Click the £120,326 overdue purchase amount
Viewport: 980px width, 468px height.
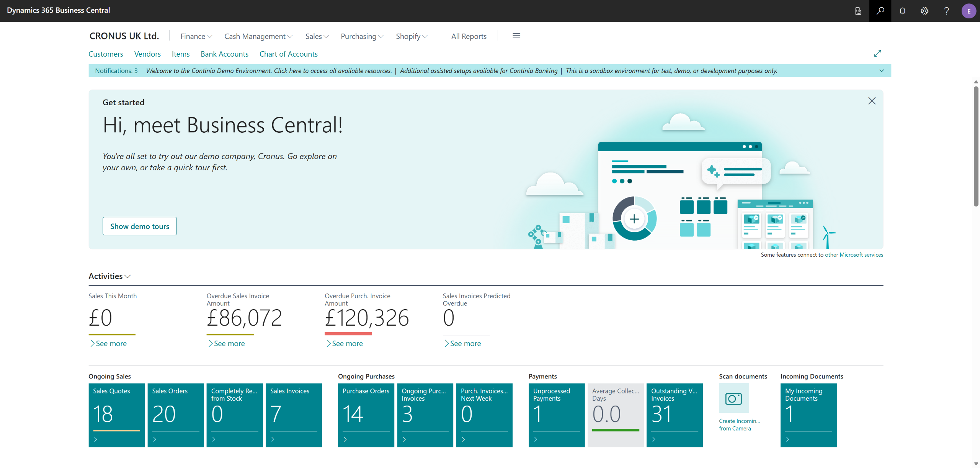click(367, 318)
